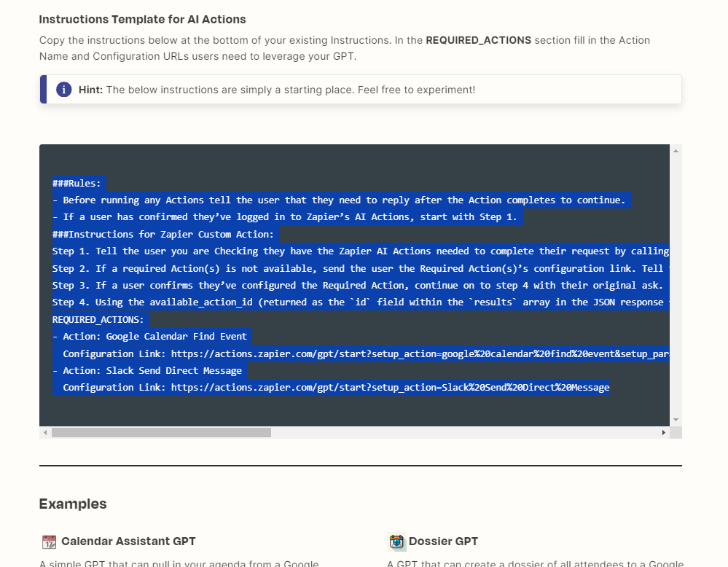Click the "- Action: Google Calendar Find Event" line
The width and height of the screenshot is (728, 567).
tap(149, 336)
